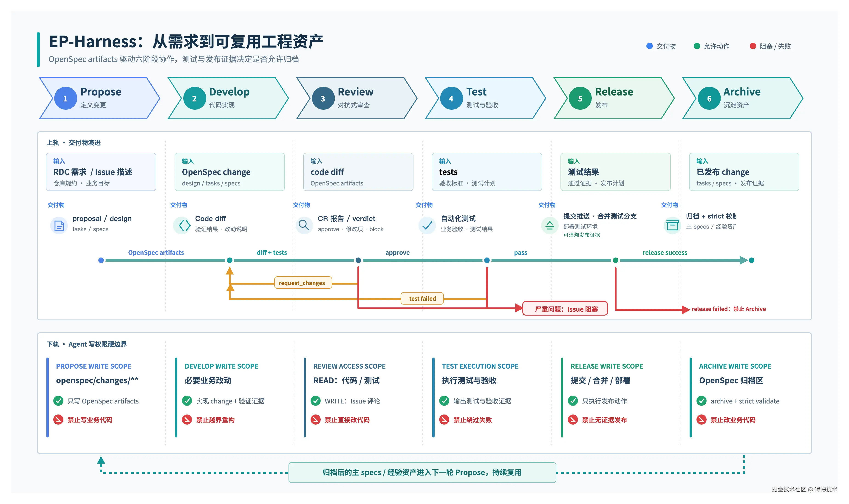The width and height of the screenshot is (849, 504).
Task: Select the Test 测试与验收 stage label
Action: (x=482, y=98)
